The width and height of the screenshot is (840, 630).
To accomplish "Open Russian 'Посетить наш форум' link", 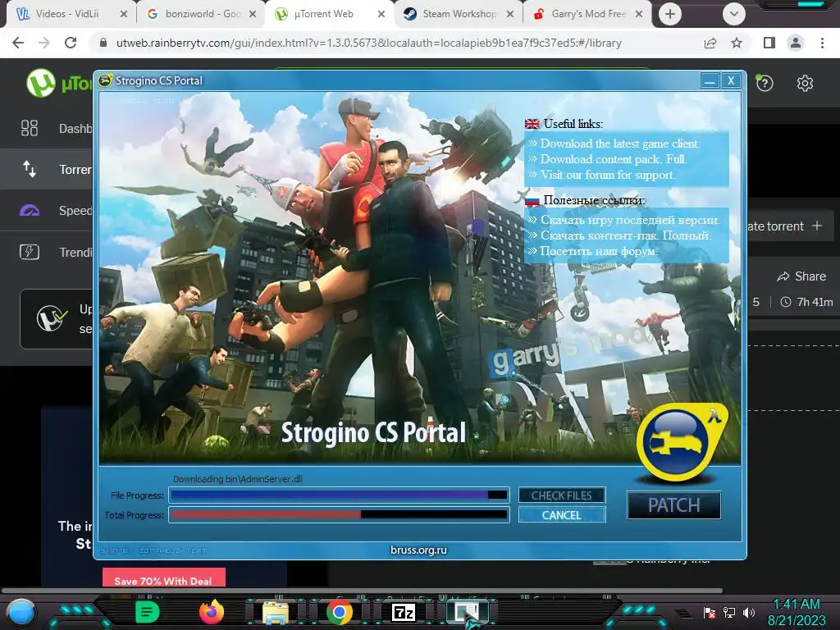I will coord(598,251).
